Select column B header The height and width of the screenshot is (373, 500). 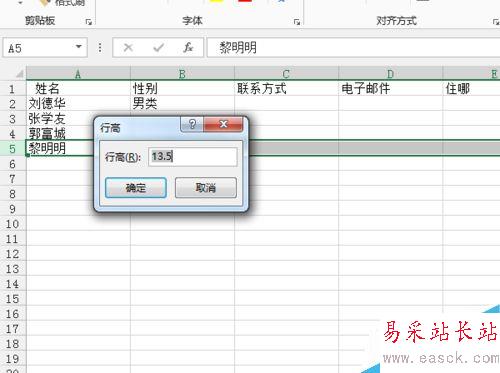(x=182, y=74)
